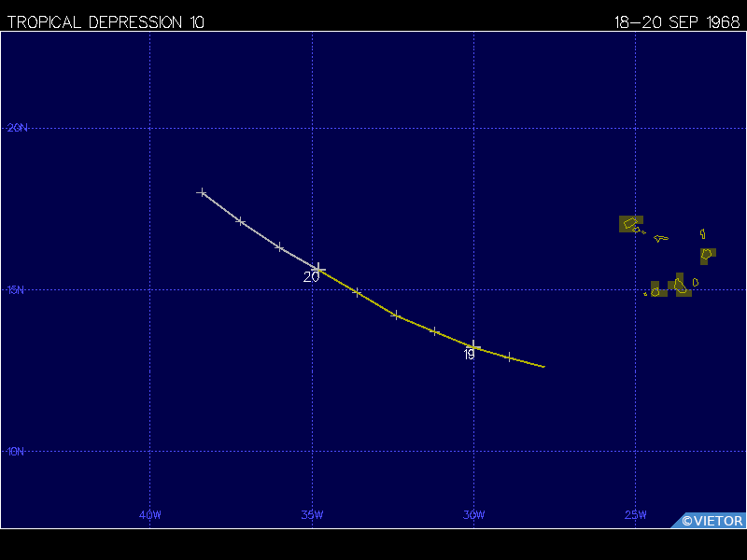Select the Santiago island in the southern group
Image resolution: width=747 pixels, height=560 pixels.
click(x=681, y=285)
